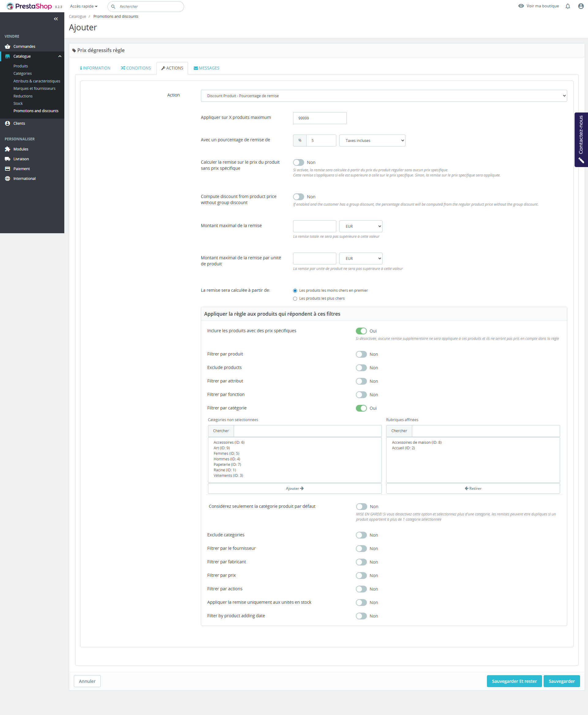Click the Catalogue store icon
The image size is (588, 715).
[7, 56]
